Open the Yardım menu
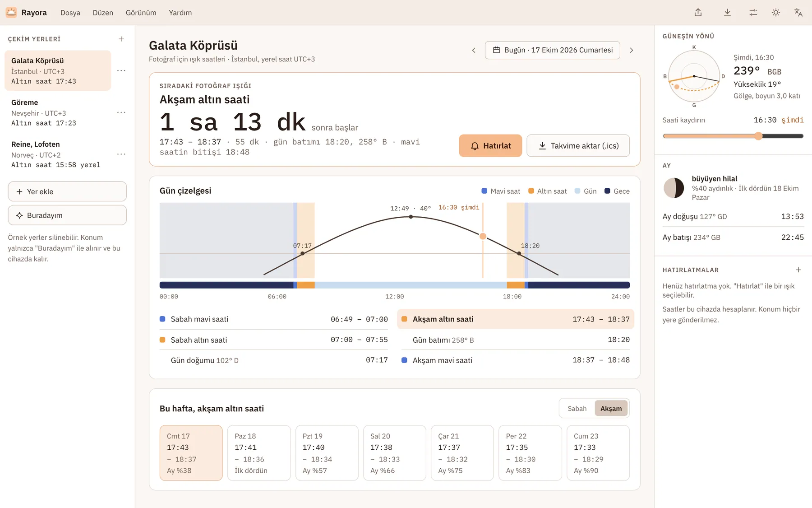The image size is (812, 508). click(x=180, y=13)
